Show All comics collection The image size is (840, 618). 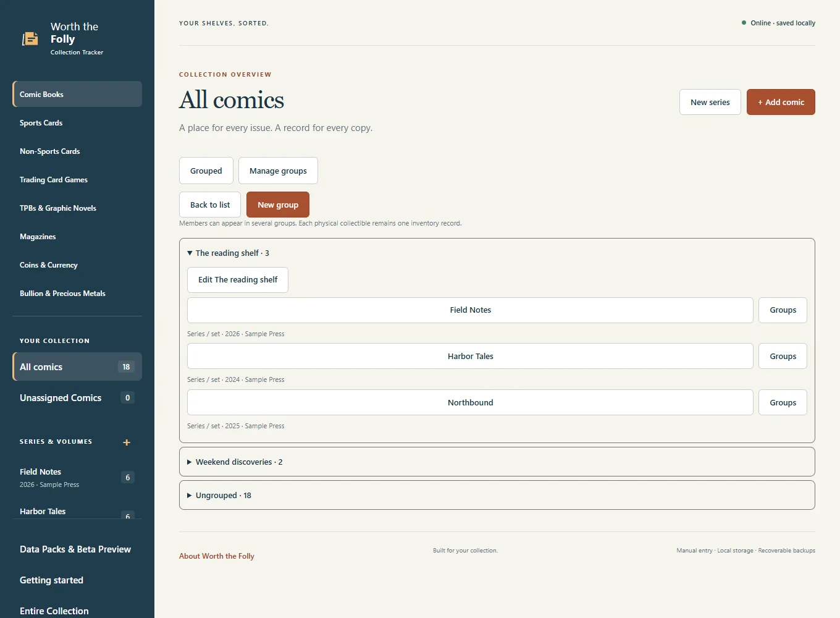pos(77,366)
